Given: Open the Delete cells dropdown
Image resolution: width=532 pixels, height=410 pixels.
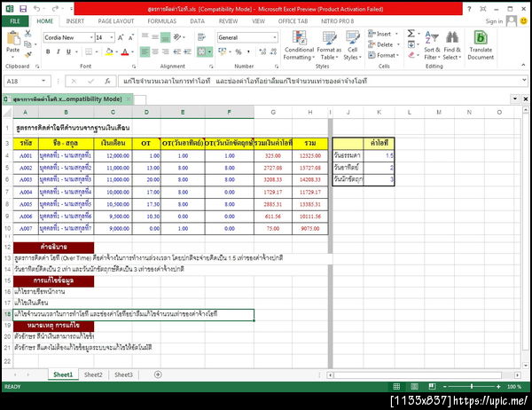Looking at the screenshot, I should 398,44.
